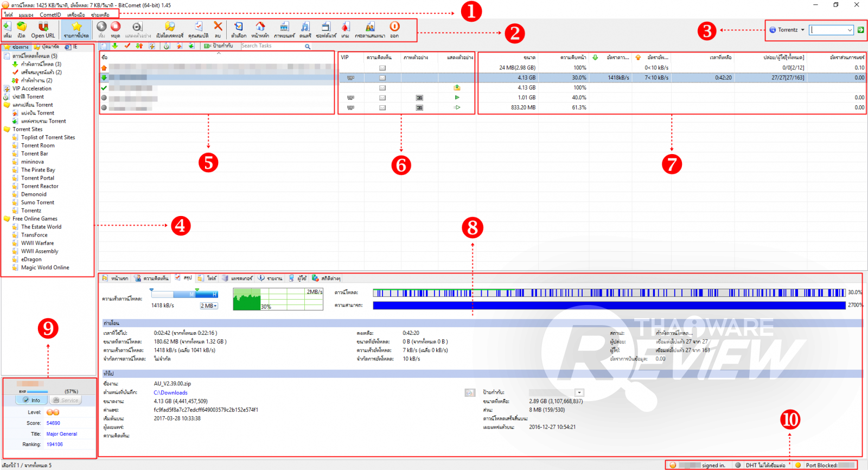Click the Score link 54690
Image resolution: width=868 pixels, height=470 pixels.
click(x=53, y=423)
